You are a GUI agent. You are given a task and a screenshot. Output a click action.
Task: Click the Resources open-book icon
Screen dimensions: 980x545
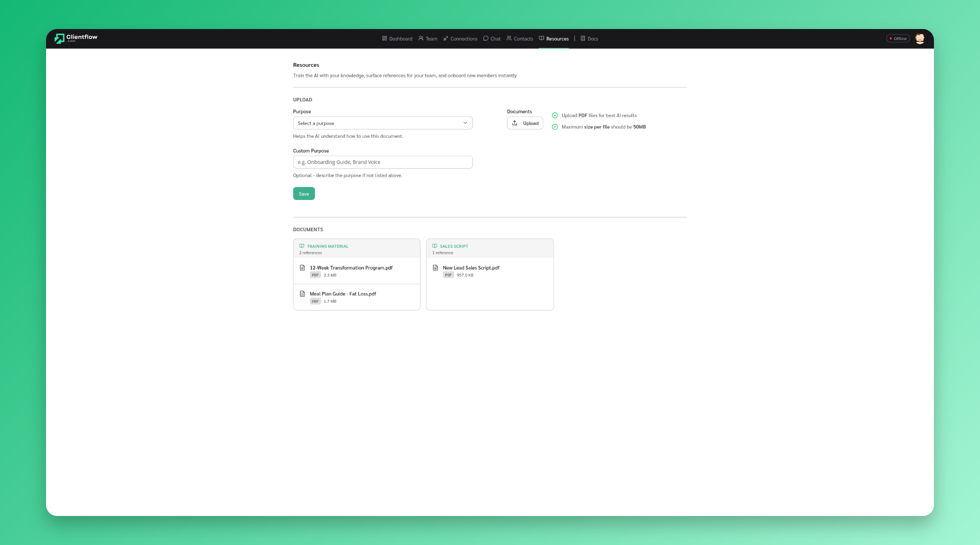pyautogui.click(x=542, y=39)
